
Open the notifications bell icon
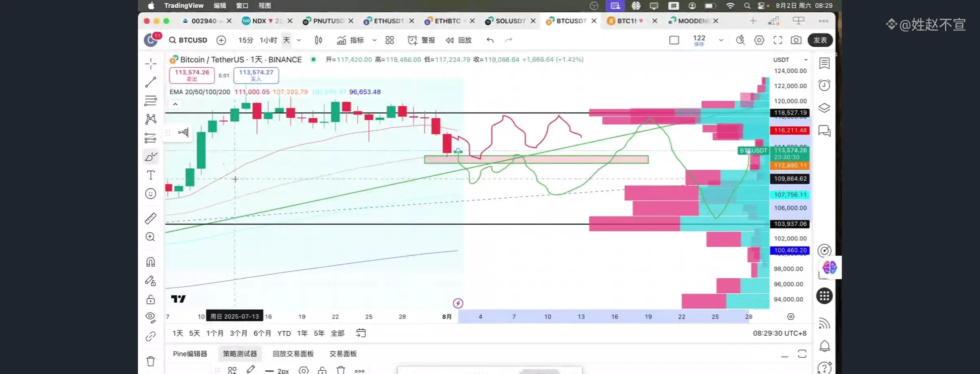[825, 346]
